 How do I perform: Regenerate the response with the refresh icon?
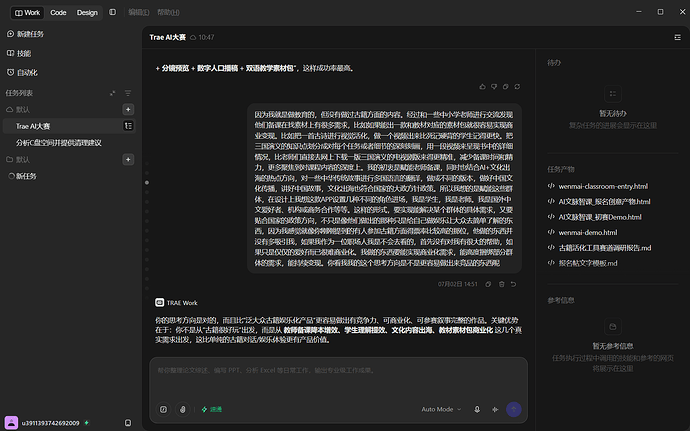[518, 87]
